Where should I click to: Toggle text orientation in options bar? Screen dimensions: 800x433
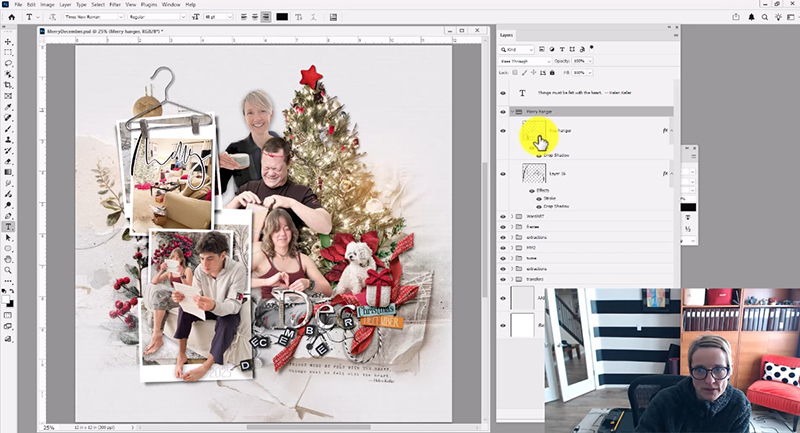pyautogui.click(x=52, y=17)
